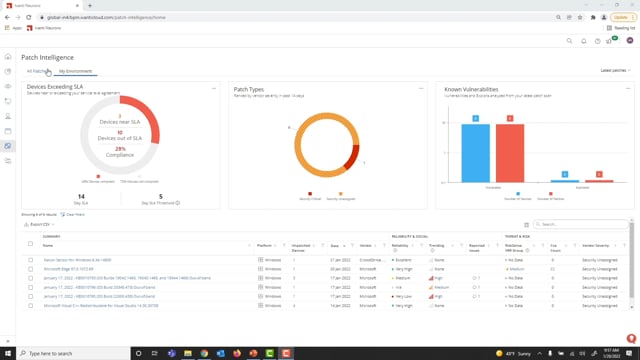This screenshot has height=360, width=640.
Task: Click the circular-arrows icon in left sidebar
Action: tap(8, 101)
